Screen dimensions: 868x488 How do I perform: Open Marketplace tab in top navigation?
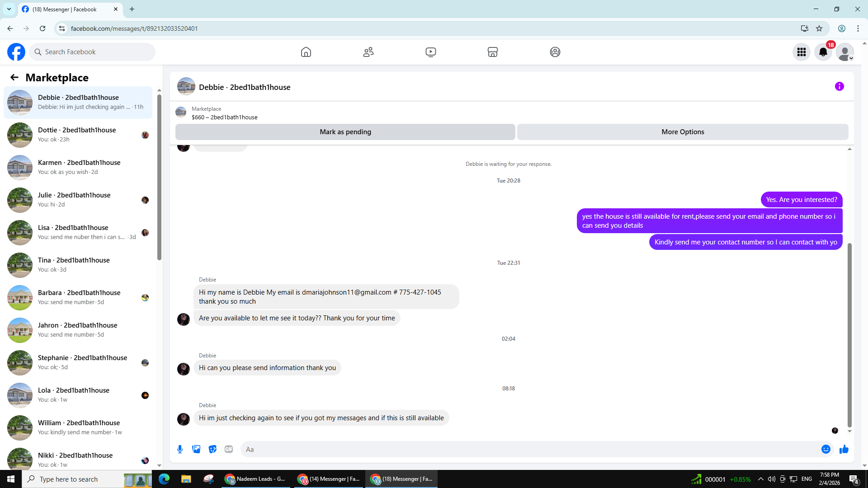493,52
